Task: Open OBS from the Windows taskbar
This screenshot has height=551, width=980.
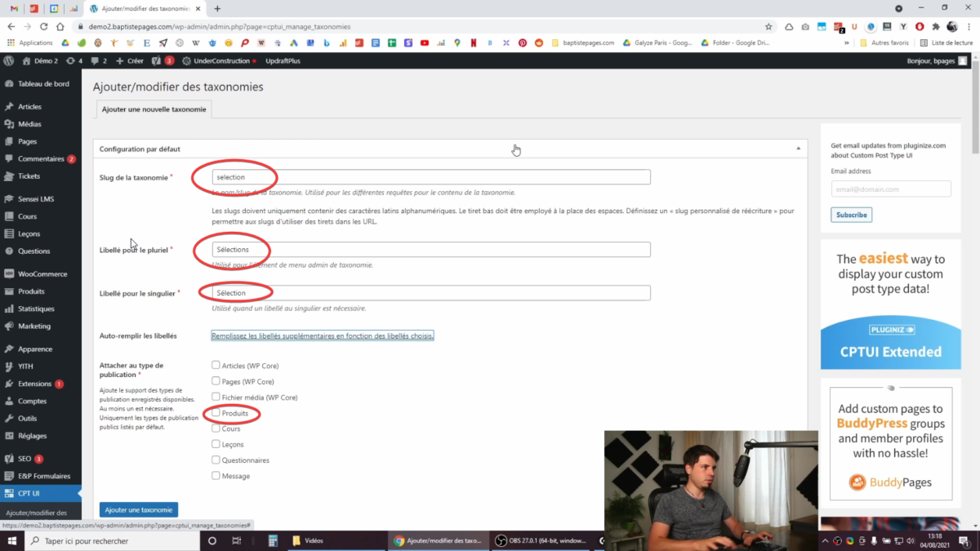Action: (x=543, y=540)
